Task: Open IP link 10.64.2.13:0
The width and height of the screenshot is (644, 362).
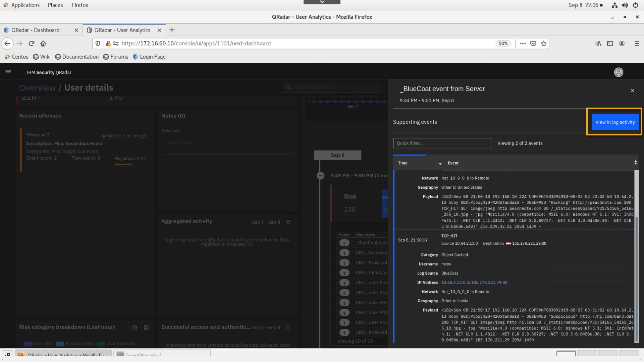Action: click(x=453, y=283)
